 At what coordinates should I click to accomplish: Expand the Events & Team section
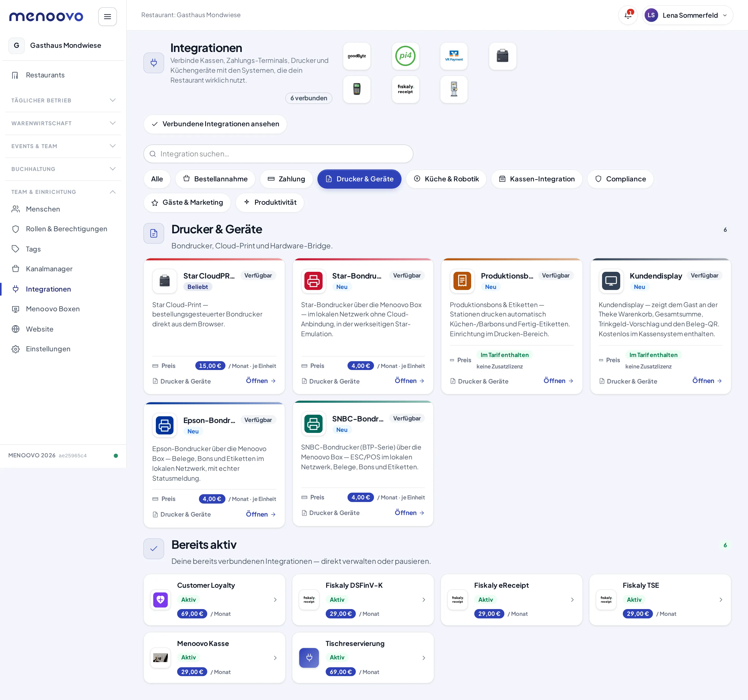click(x=63, y=146)
